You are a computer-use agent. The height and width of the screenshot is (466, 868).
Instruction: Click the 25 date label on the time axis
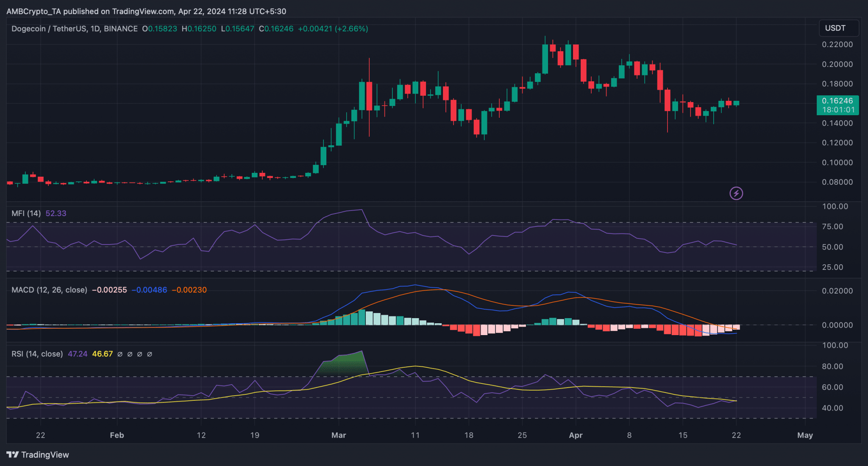pyautogui.click(x=522, y=435)
